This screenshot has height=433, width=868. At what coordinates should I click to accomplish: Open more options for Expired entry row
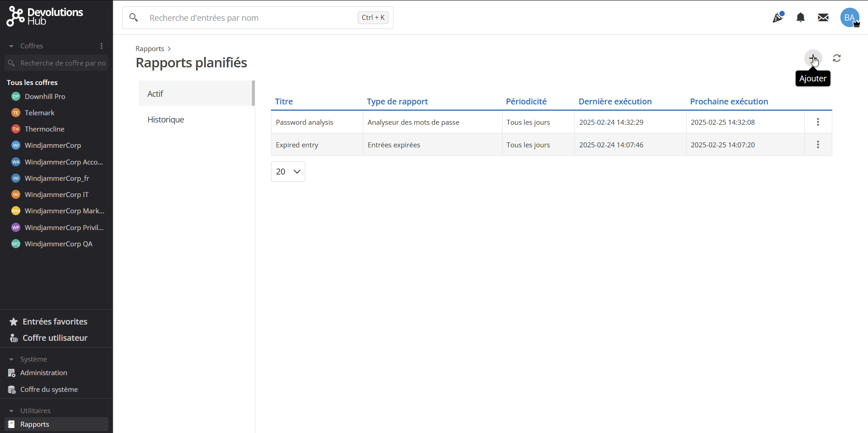[818, 145]
